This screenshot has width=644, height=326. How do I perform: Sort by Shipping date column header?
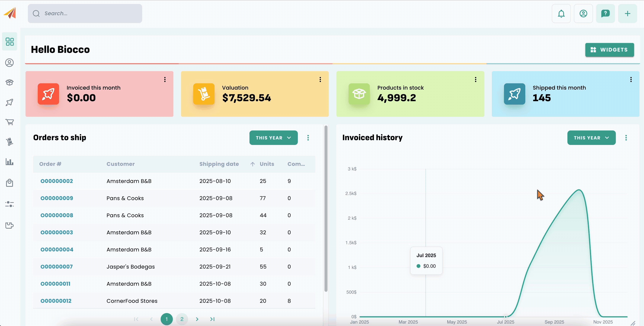219,164
